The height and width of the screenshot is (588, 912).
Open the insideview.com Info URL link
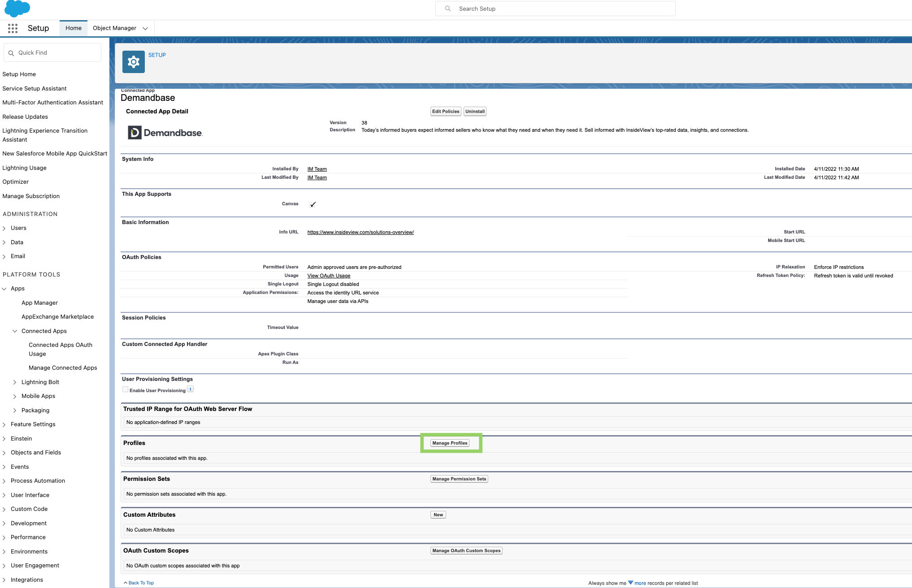click(360, 233)
